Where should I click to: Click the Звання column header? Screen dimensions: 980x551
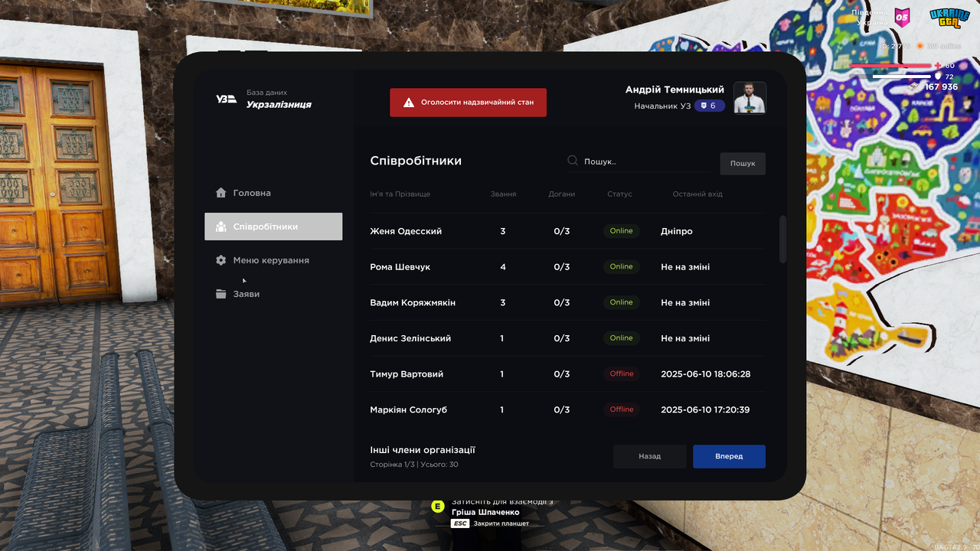coord(503,194)
